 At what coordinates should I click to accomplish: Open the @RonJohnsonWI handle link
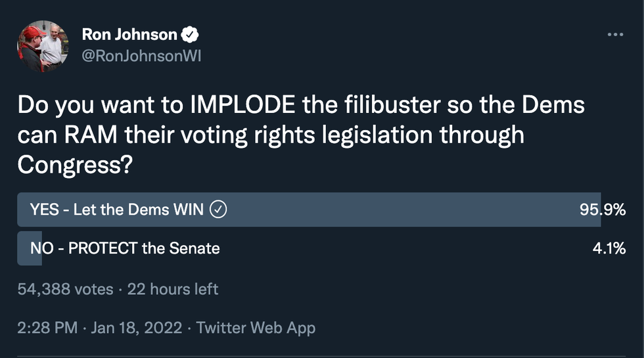[x=141, y=56]
